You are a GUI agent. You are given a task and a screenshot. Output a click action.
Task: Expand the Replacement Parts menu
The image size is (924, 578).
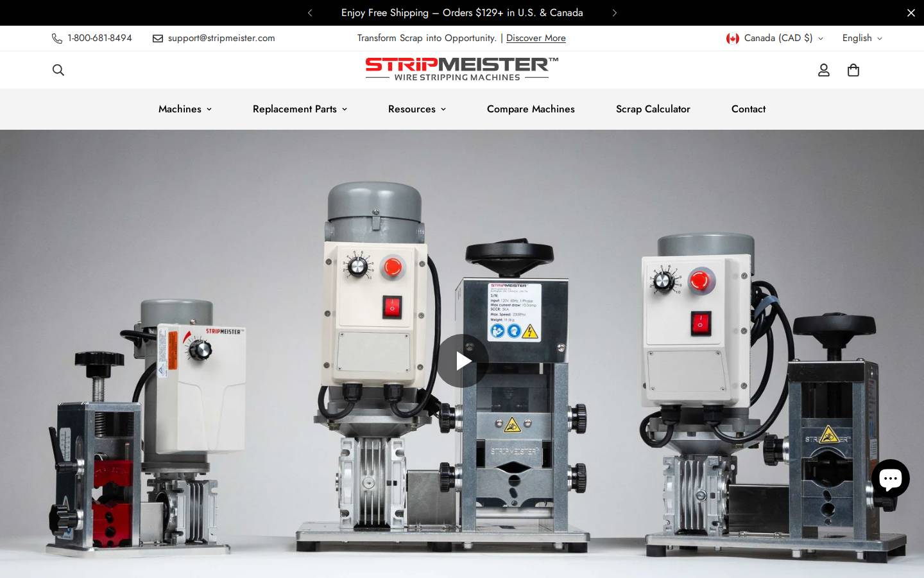click(300, 109)
